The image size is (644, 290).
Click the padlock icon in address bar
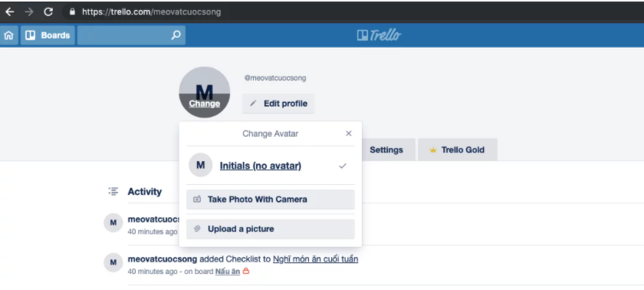73,12
